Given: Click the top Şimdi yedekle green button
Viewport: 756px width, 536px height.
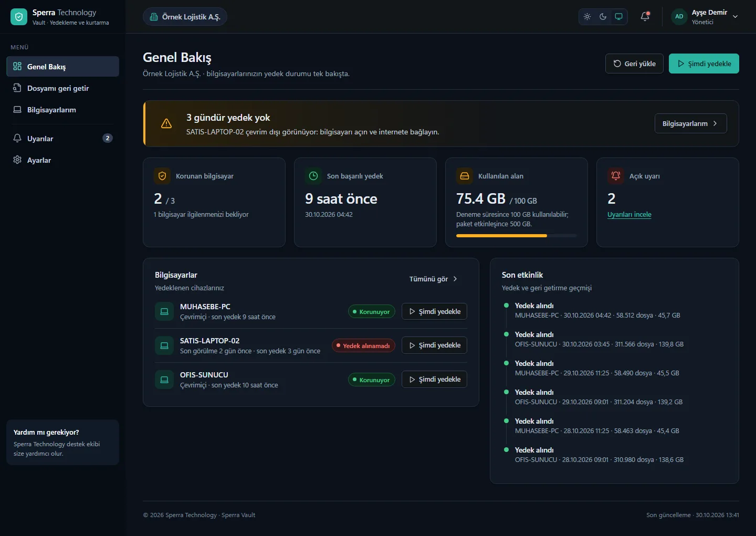Looking at the screenshot, I should click(704, 64).
